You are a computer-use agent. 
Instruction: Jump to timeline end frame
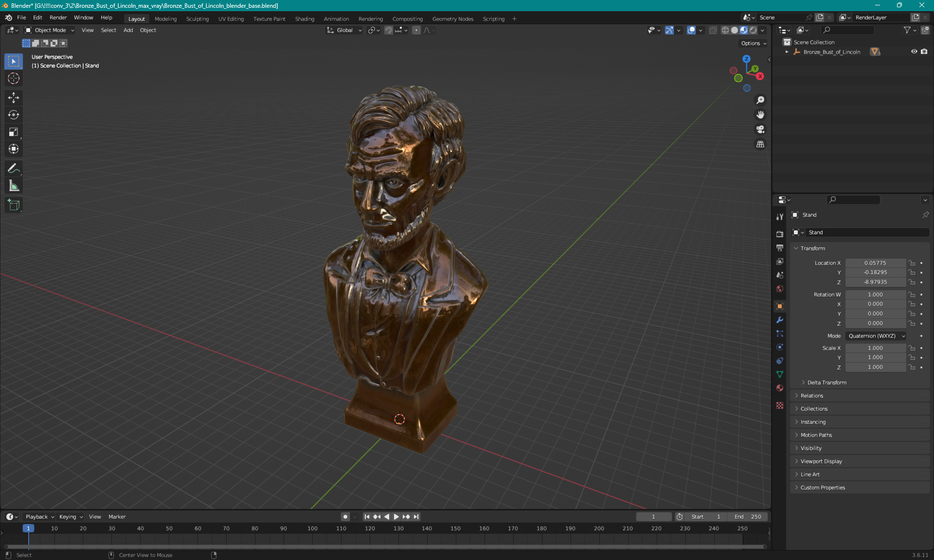416,517
